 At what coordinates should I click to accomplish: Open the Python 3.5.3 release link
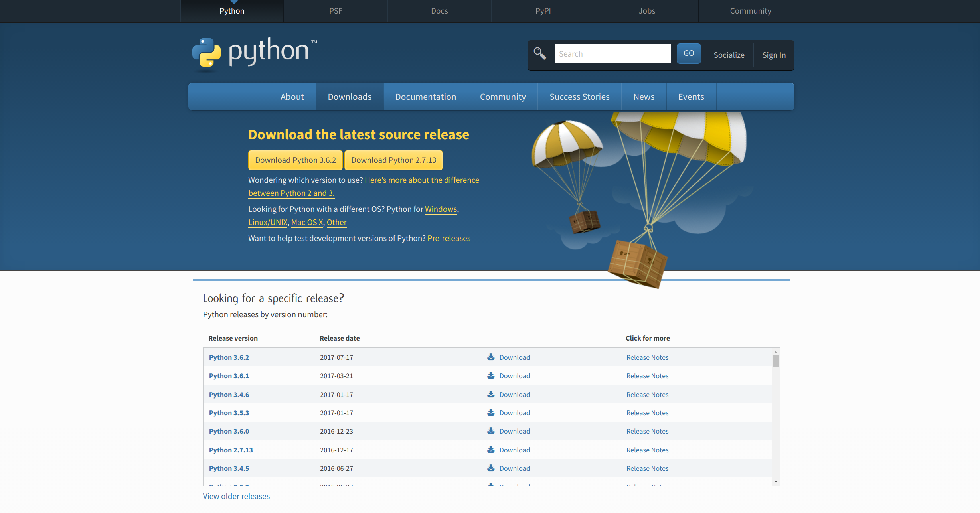pyautogui.click(x=229, y=413)
